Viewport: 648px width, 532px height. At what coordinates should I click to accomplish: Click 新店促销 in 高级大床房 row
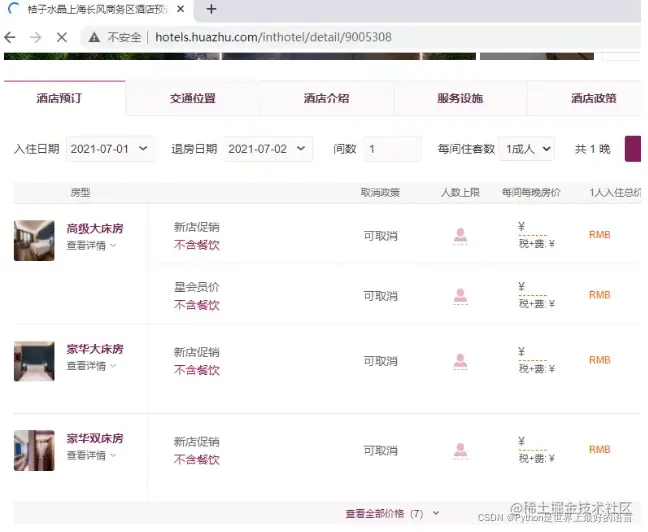point(197,227)
